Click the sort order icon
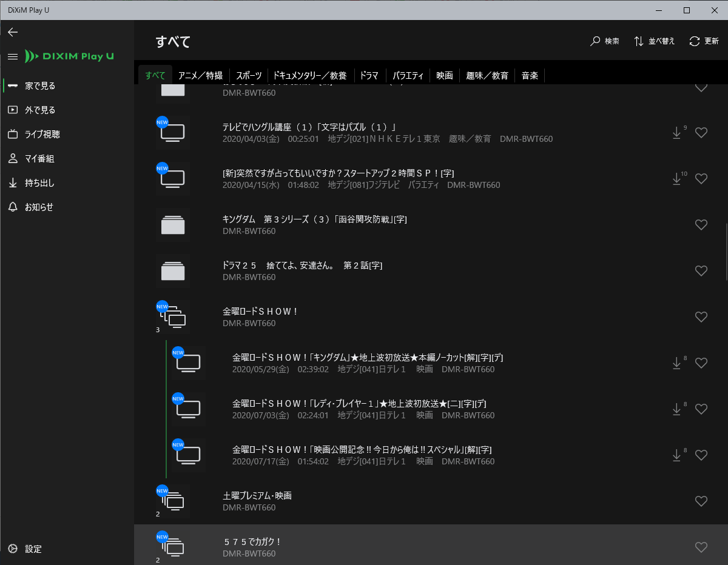The image size is (728, 565). tap(639, 41)
